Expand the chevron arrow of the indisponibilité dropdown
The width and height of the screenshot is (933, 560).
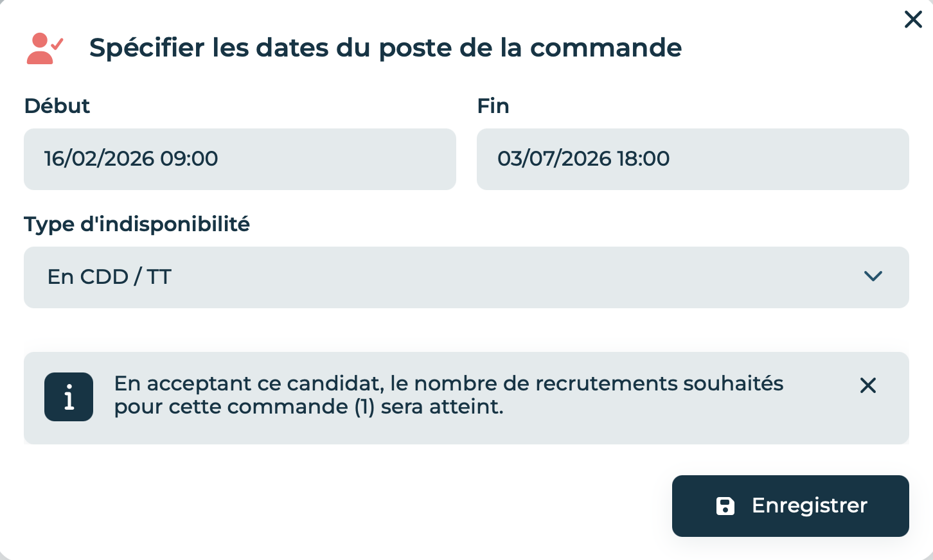873,276
